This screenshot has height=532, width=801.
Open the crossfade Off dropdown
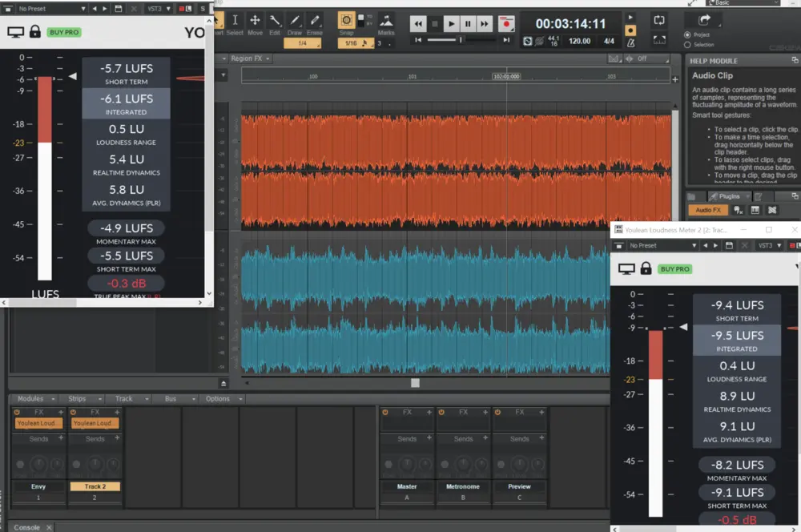coord(646,58)
